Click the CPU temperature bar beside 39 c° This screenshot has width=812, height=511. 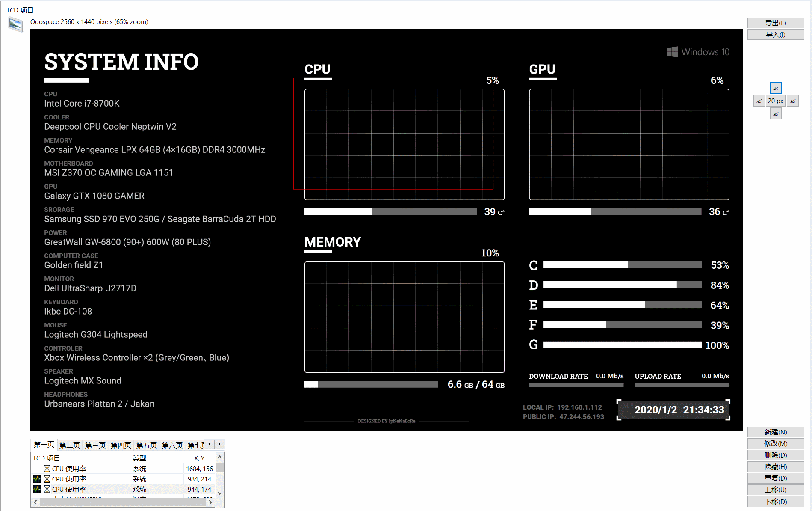click(x=390, y=212)
